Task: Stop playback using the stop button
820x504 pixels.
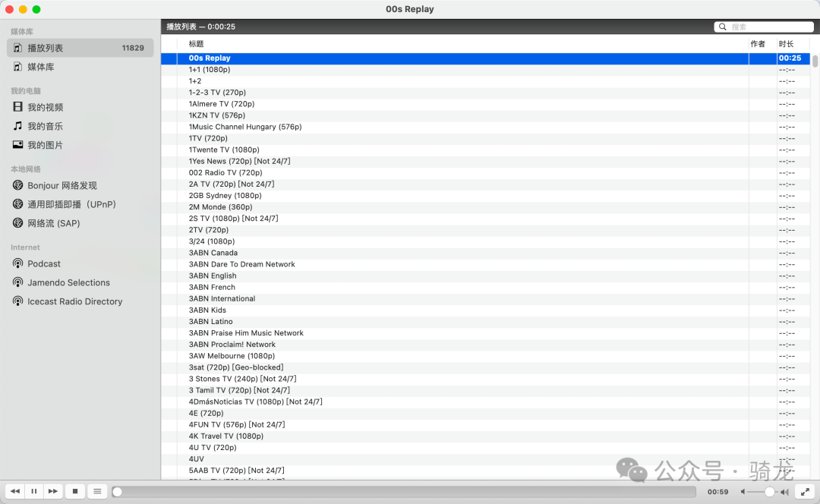Action: (75, 491)
